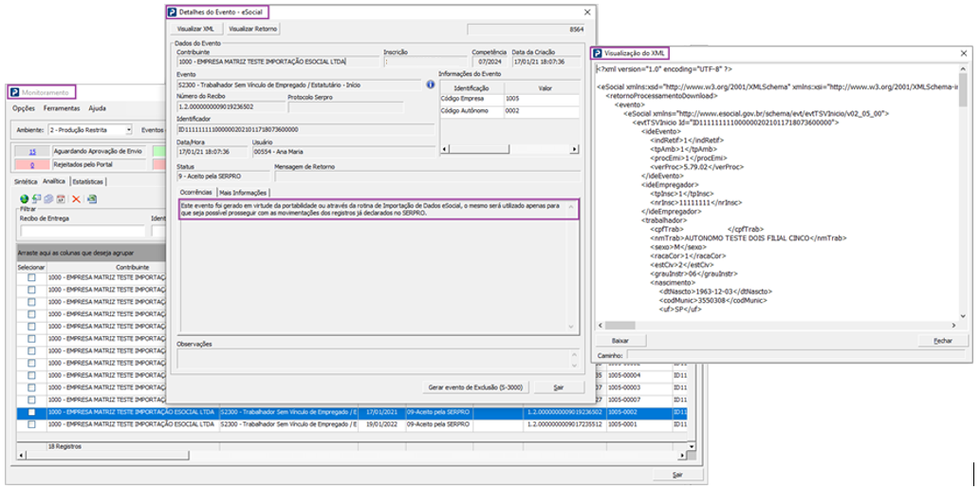Open the Ajuda menu
The height and width of the screenshot is (489, 980).
(97, 108)
